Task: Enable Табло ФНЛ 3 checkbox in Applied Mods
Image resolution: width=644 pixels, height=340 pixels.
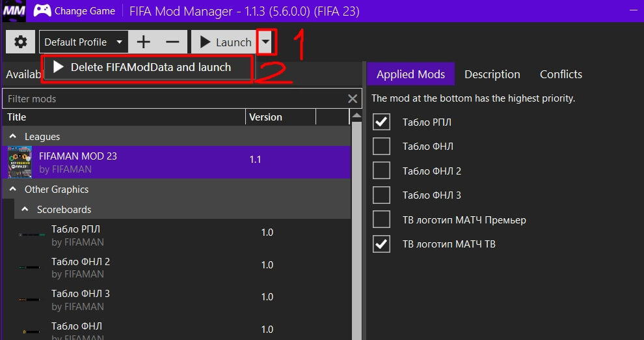Action: [381, 195]
